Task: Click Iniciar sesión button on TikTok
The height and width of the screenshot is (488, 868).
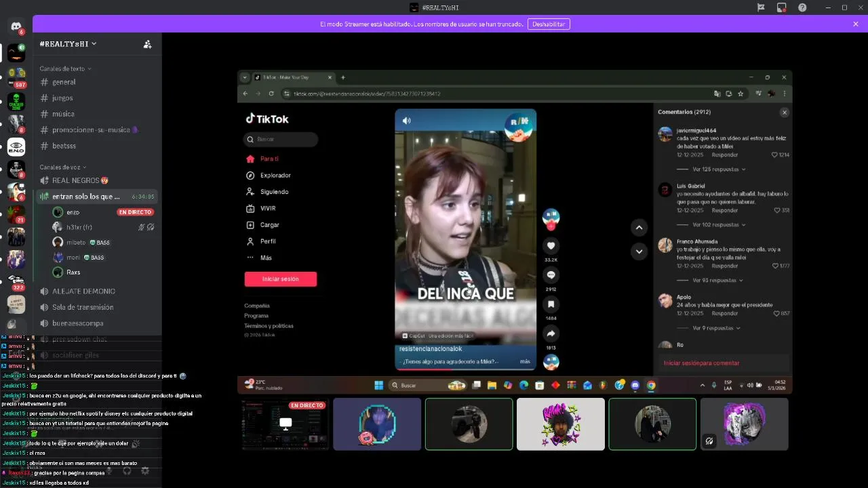Action: (x=281, y=279)
